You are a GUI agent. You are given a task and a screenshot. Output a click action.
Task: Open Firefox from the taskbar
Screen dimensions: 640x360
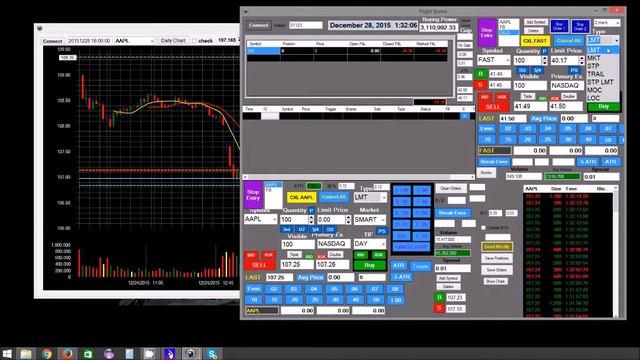pos(67,353)
